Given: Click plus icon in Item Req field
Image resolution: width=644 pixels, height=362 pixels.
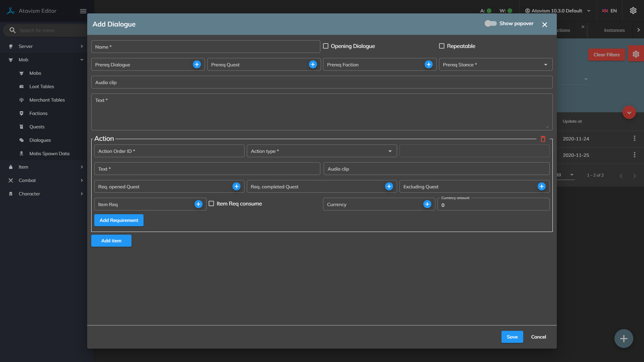Looking at the screenshot, I should click(199, 204).
